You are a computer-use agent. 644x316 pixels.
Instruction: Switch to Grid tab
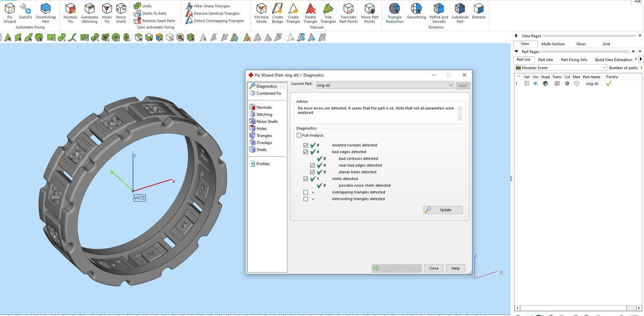click(606, 44)
